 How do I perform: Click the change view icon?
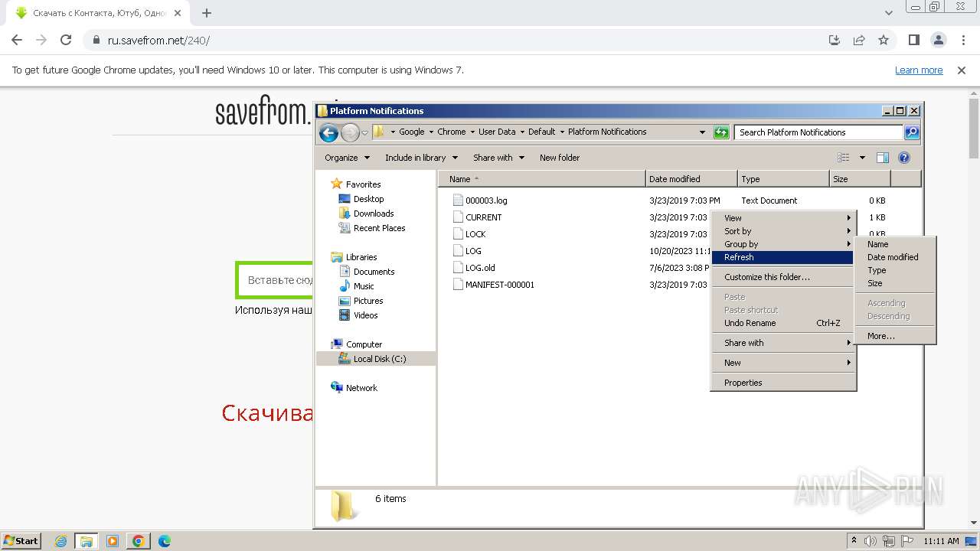pos(843,158)
